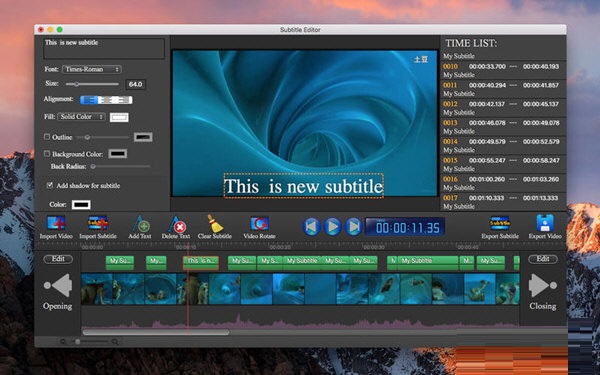Skip forward with the next button
The image size is (600, 375).
coord(354,227)
